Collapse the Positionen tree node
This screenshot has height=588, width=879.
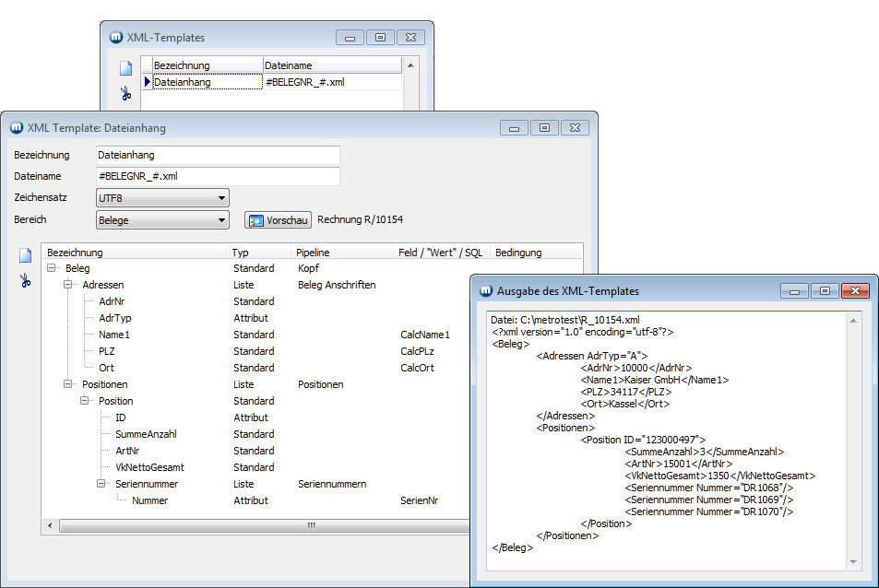[x=68, y=384]
